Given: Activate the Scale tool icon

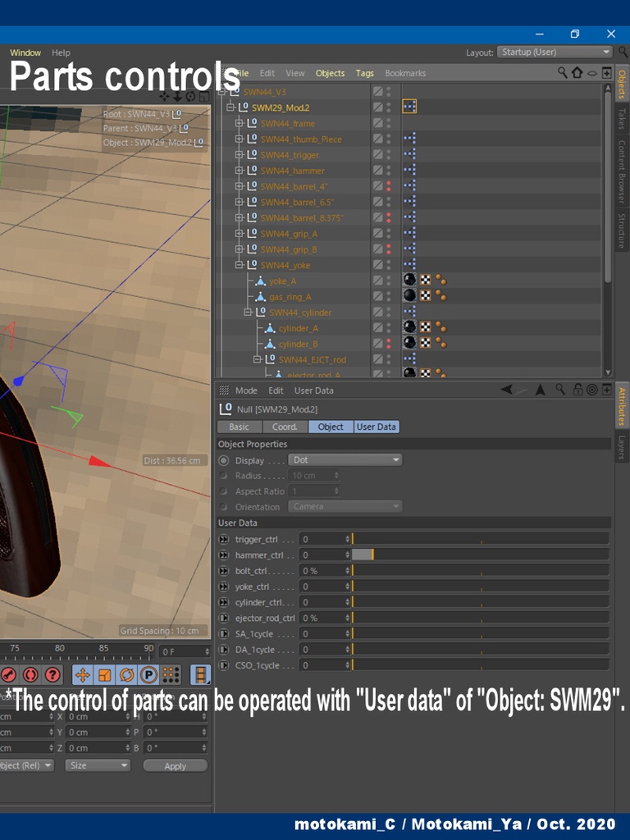Looking at the screenshot, I should [x=104, y=675].
